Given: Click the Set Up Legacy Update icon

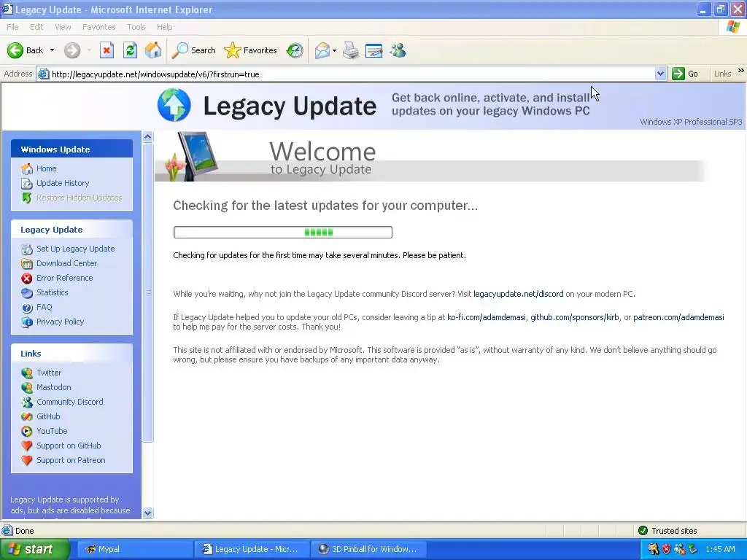Looking at the screenshot, I should tap(27, 249).
